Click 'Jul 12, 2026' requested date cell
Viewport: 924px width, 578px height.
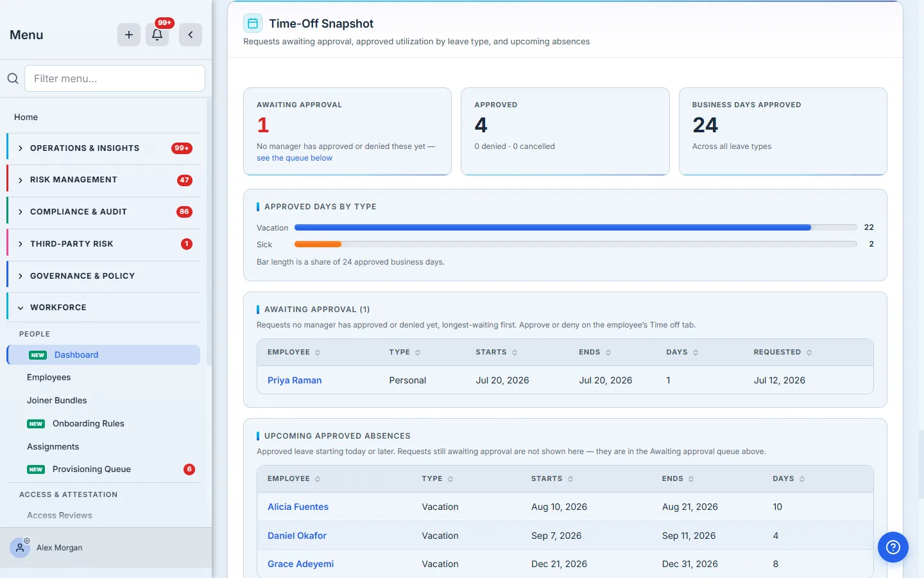click(x=780, y=380)
